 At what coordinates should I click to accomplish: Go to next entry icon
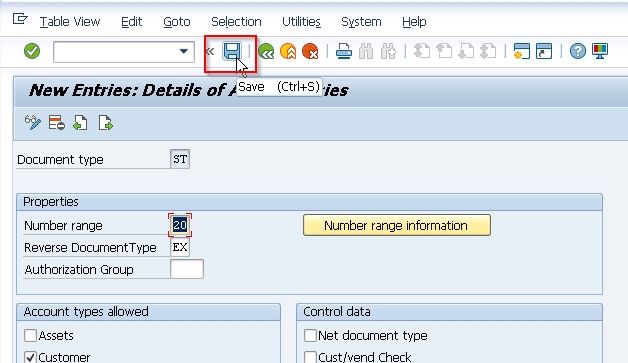(x=106, y=123)
